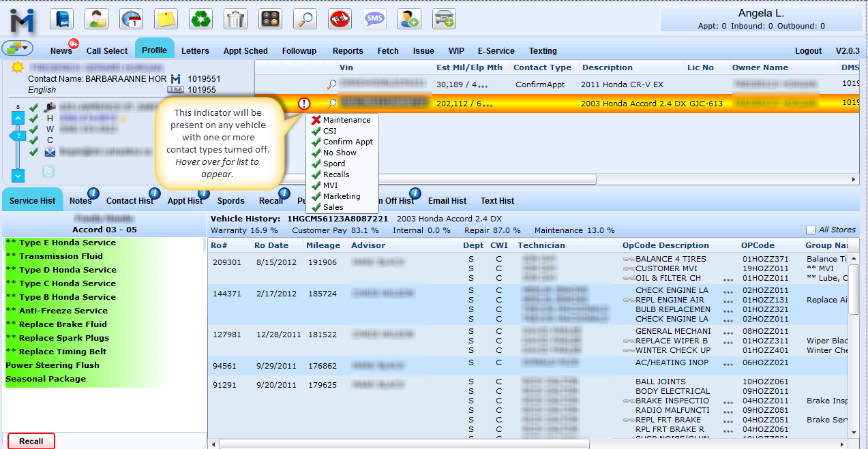The width and height of the screenshot is (868, 449).
Task: Click the add vehicle car icon
Action: (x=444, y=19)
